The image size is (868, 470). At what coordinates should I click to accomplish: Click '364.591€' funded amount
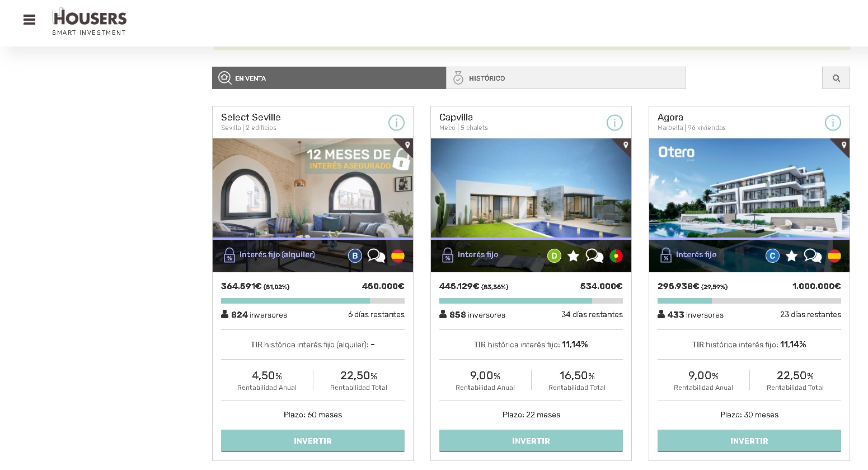coord(241,286)
